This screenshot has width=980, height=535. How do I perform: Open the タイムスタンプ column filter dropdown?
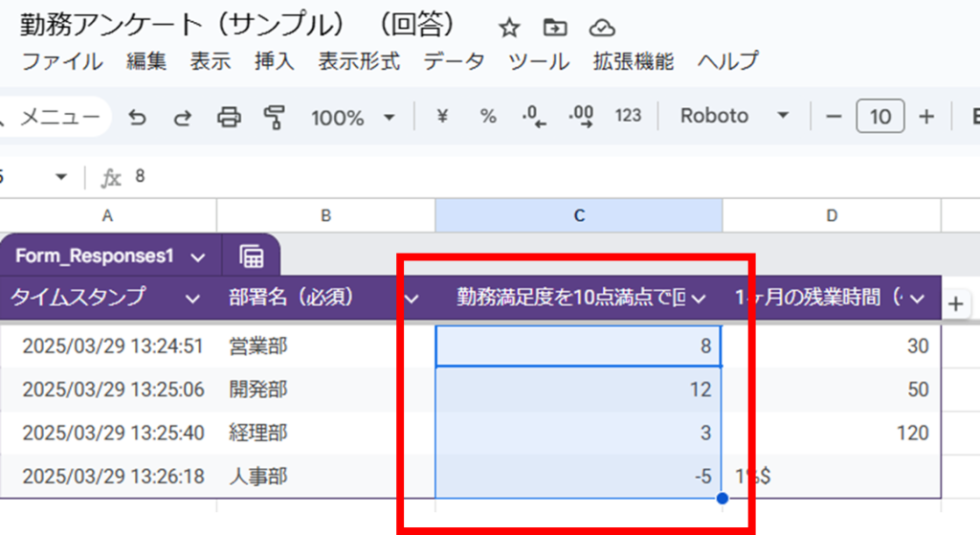tap(192, 299)
